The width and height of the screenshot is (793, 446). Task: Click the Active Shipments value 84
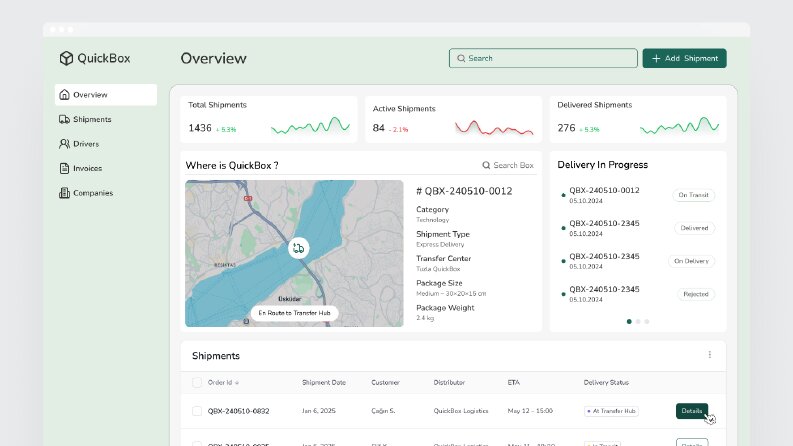coord(379,128)
